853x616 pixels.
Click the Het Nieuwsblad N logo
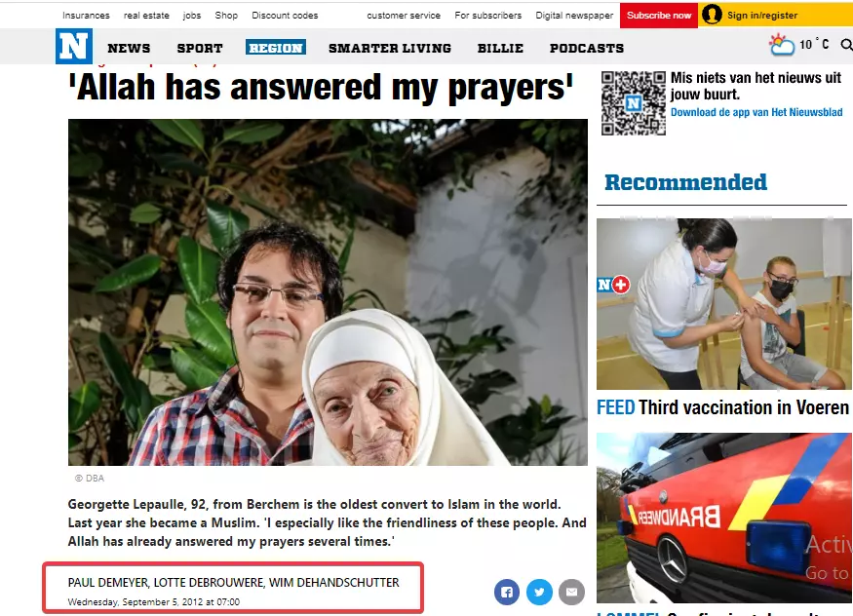(x=74, y=46)
